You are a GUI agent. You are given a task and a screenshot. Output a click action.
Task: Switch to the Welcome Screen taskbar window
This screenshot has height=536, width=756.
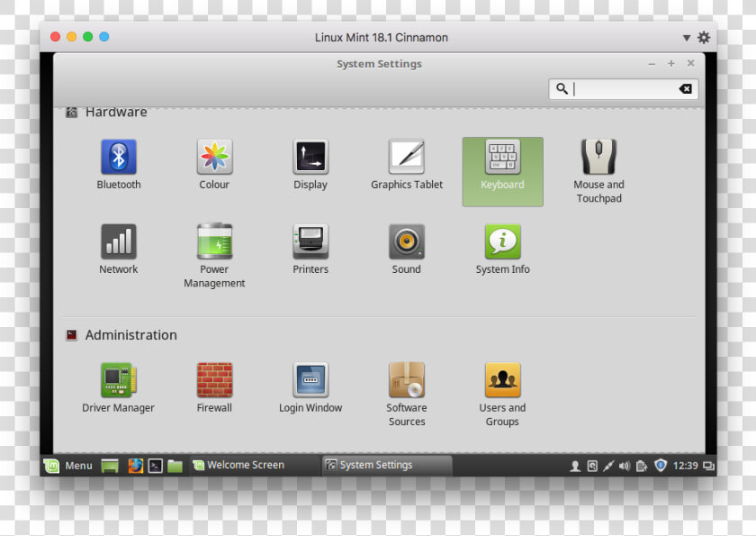pyautogui.click(x=256, y=465)
